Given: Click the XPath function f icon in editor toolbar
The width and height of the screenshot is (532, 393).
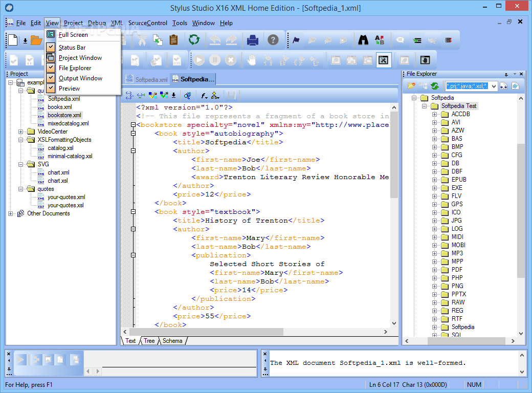Looking at the screenshot, I should tap(204, 96).
